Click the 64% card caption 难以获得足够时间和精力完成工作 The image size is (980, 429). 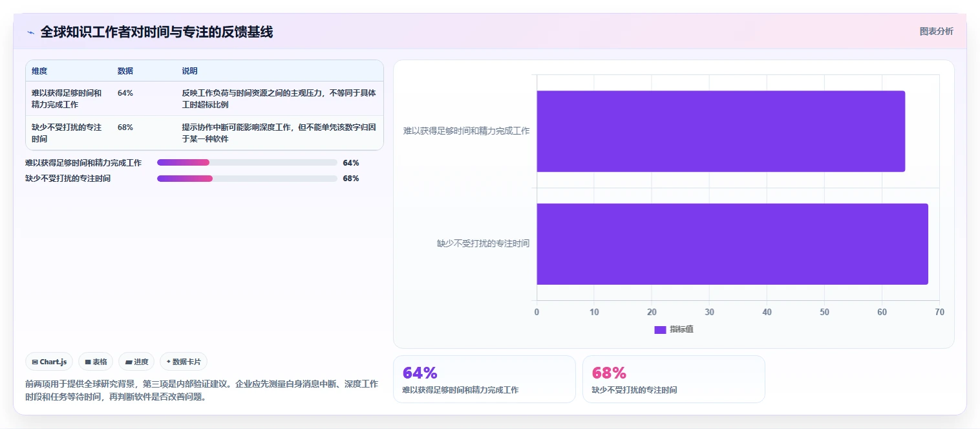(460, 390)
